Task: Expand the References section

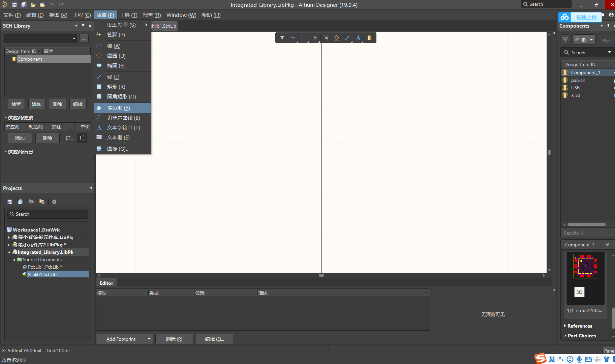Action: [x=565, y=326]
